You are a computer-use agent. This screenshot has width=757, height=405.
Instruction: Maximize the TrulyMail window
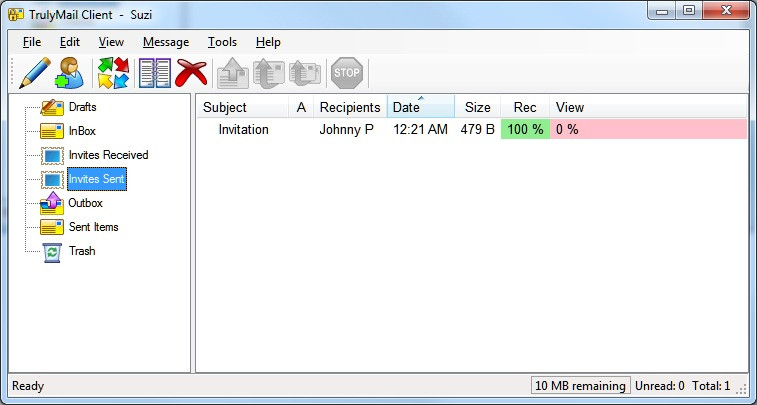click(689, 11)
